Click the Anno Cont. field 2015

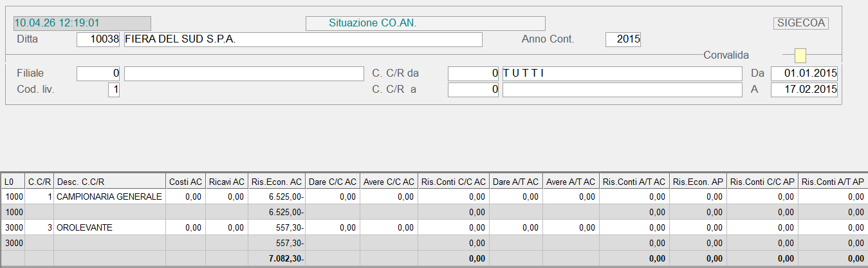coord(623,39)
